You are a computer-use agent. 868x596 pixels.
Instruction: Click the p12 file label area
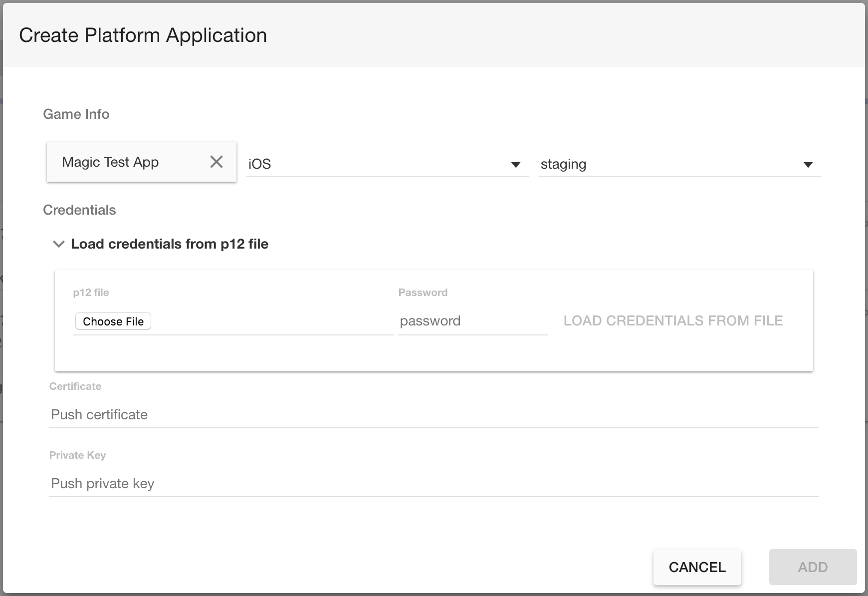(x=91, y=292)
